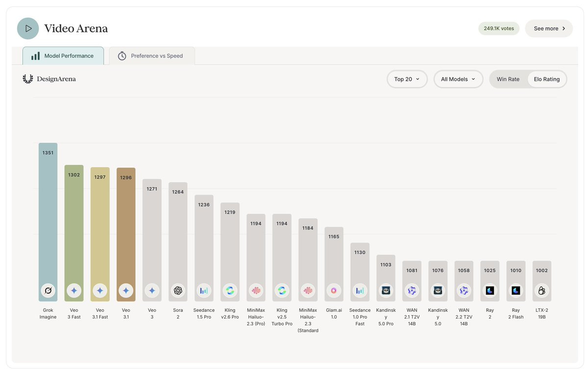Viewport: 588px width, 376px height.
Task: Click the 1010 value on Ray 2 Flash bar
Action: [x=515, y=271]
